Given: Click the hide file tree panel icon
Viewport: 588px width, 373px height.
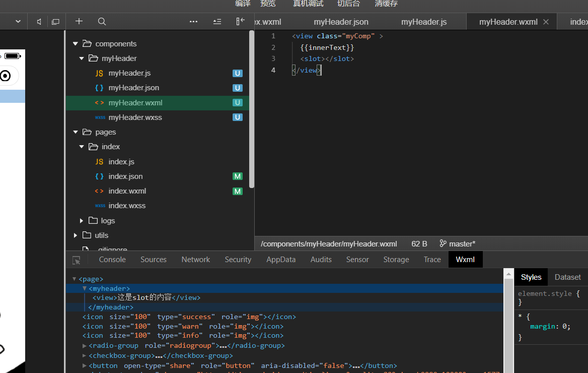Looking at the screenshot, I should 240,21.
